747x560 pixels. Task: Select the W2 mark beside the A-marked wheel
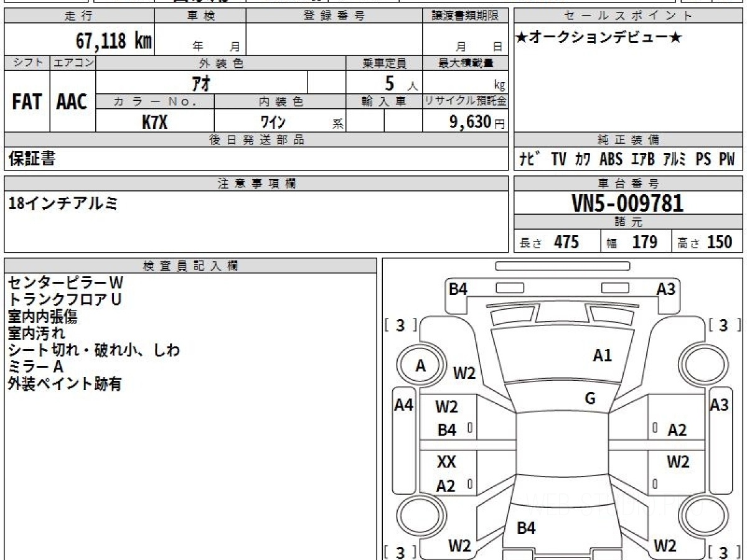tap(464, 373)
